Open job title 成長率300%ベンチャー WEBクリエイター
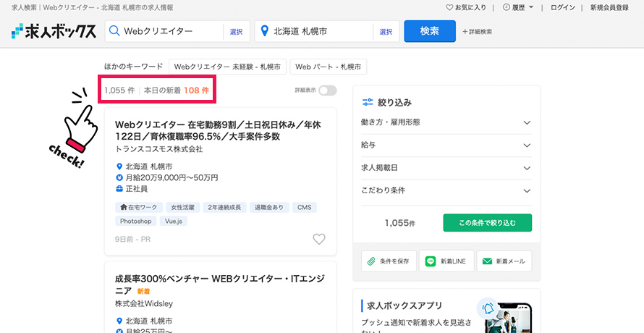 tap(220, 284)
